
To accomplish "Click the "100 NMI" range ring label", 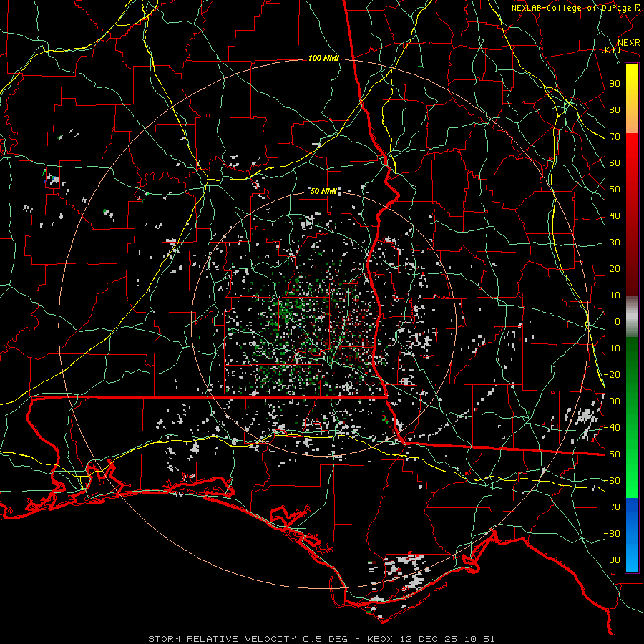I will pyautogui.click(x=323, y=59).
